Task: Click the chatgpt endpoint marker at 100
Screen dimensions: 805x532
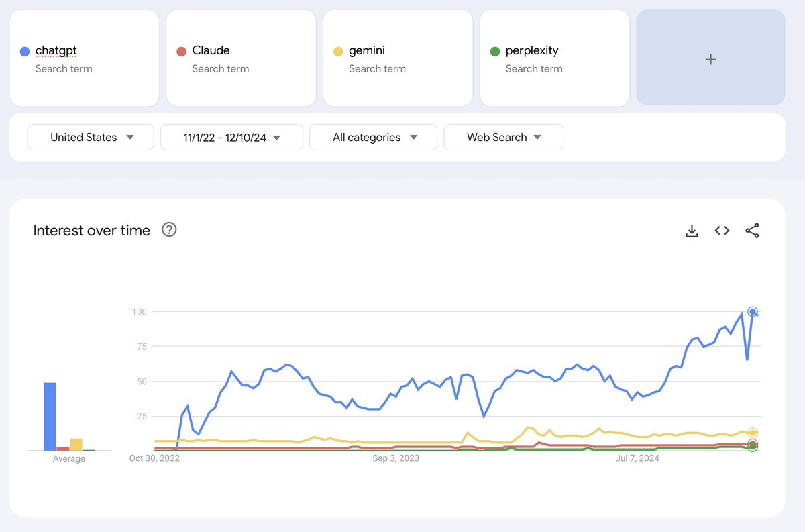Action: point(753,311)
